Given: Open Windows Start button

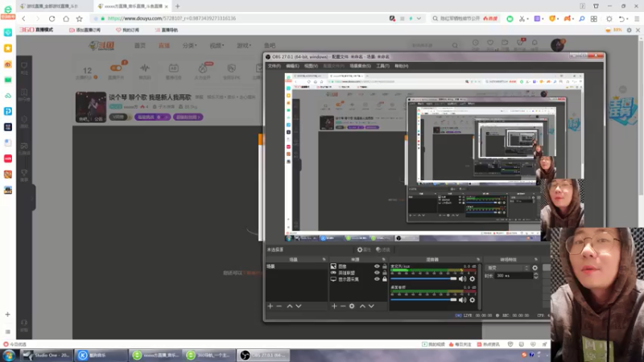Looking at the screenshot, I should pyautogui.click(x=9, y=355).
